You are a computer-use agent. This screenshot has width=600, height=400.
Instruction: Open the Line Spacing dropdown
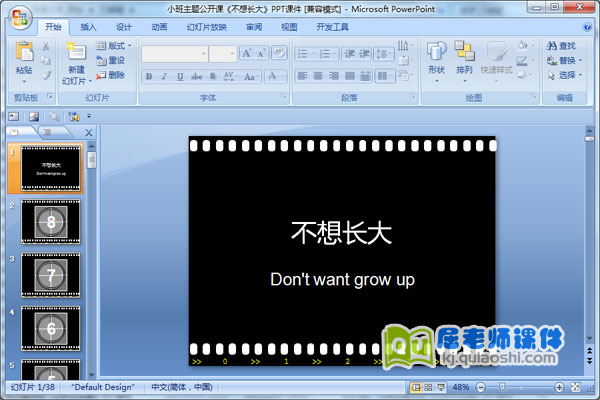point(384,54)
